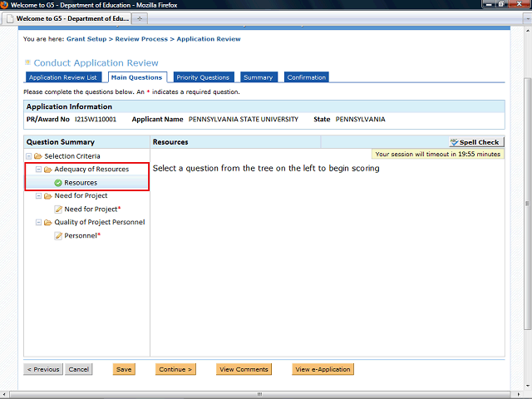Viewport: 532px width, 399px height.
Task: Follow the Grant Setup breadcrumb link
Action: pos(86,39)
